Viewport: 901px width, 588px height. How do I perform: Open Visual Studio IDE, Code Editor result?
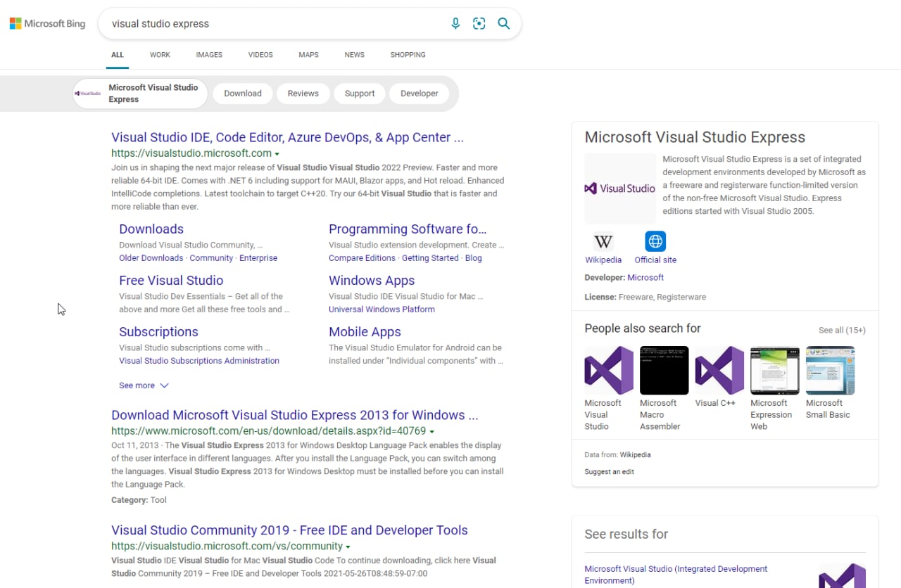(287, 137)
